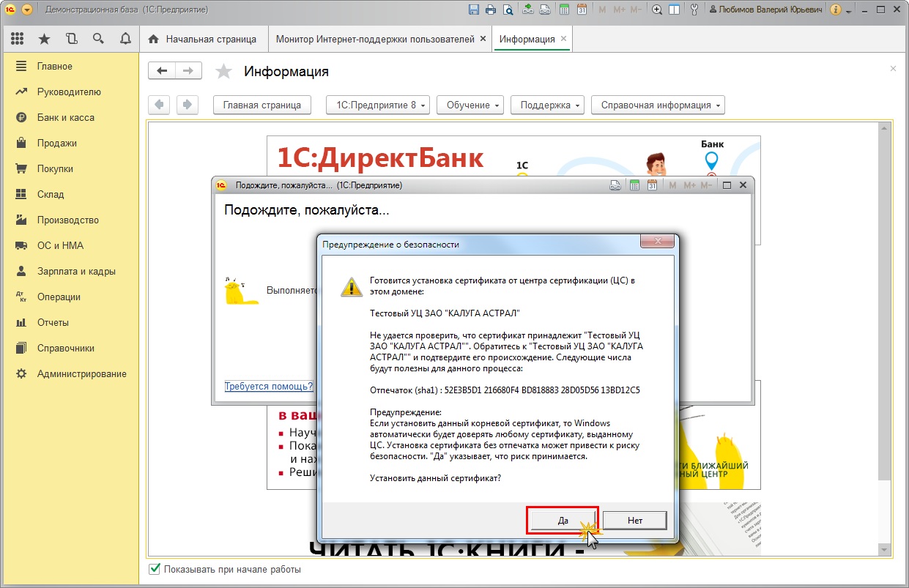Click the 'Главная страница' button

pos(261,105)
